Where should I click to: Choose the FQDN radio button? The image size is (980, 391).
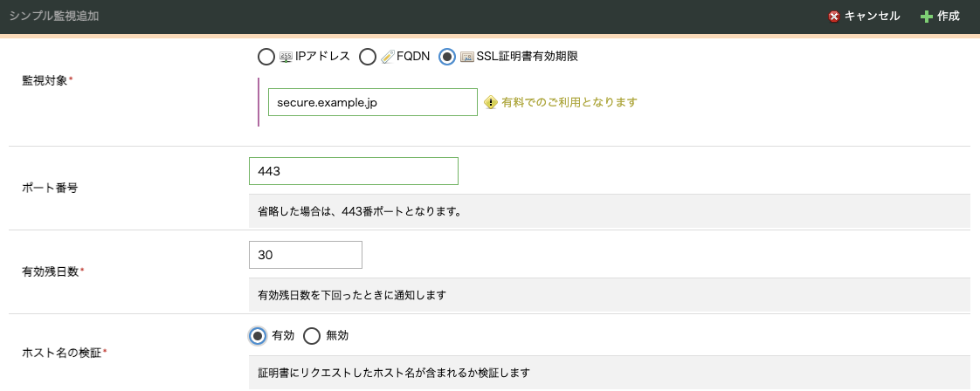[x=367, y=57]
